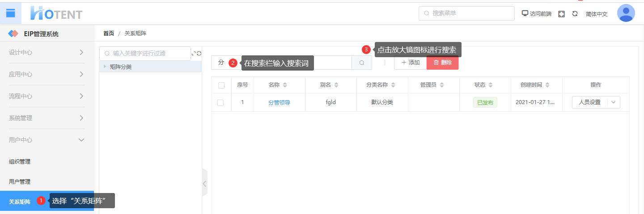Go to 首页 in the breadcrumb
644x214 pixels.
click(x=109, y=34)
